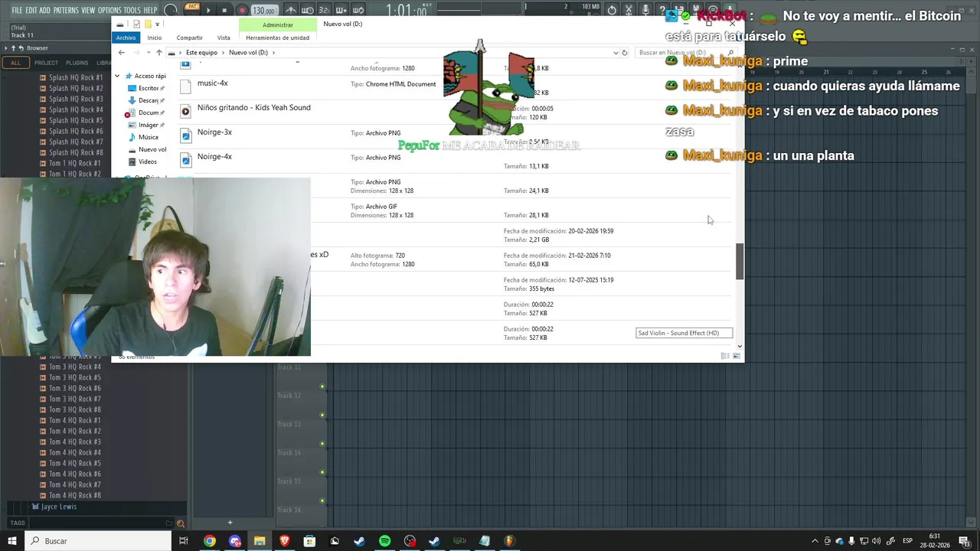Click new folder icon in Explorer title bar

click(147, 24)
